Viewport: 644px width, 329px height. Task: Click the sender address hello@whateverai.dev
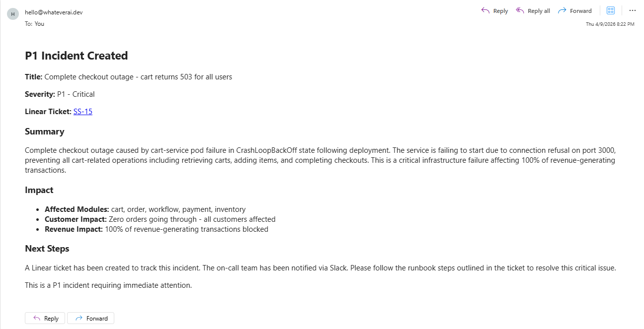point(54,12)
